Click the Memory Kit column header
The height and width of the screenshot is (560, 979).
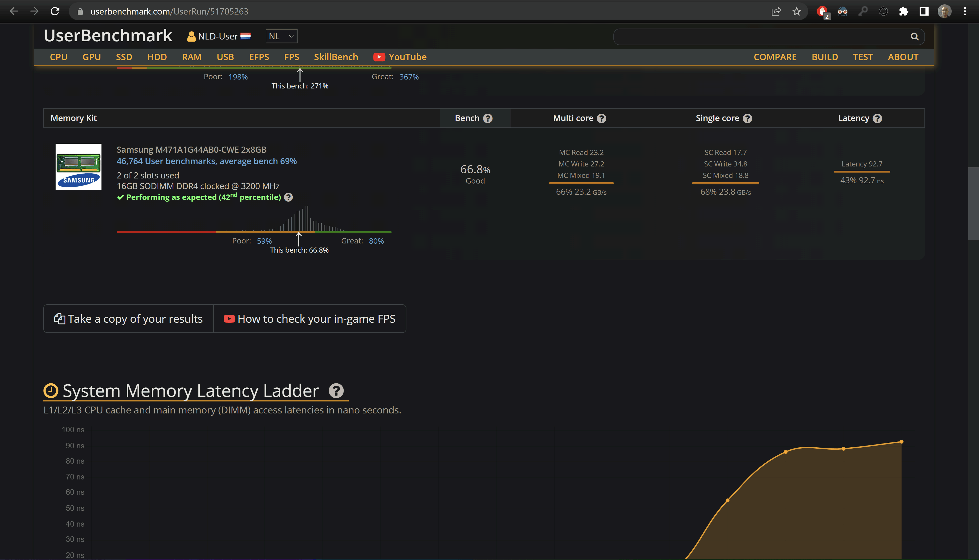coord(74,118)
